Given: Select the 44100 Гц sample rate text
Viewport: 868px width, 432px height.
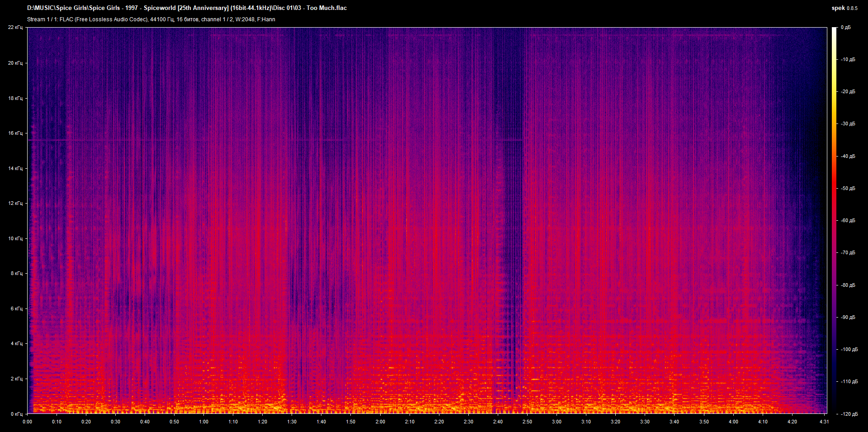Looking at the screenshot, I should pyautogui.click(x=161, y=19).
